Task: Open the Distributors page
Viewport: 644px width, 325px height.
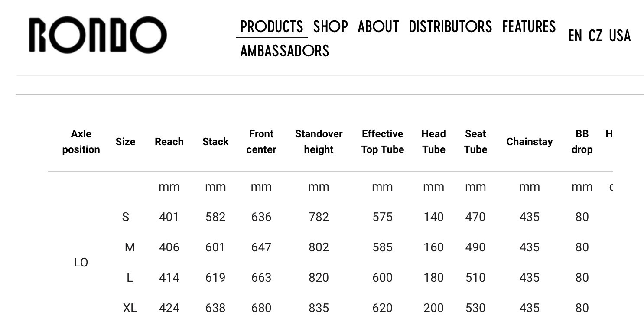Action: [x=450, y=27]
